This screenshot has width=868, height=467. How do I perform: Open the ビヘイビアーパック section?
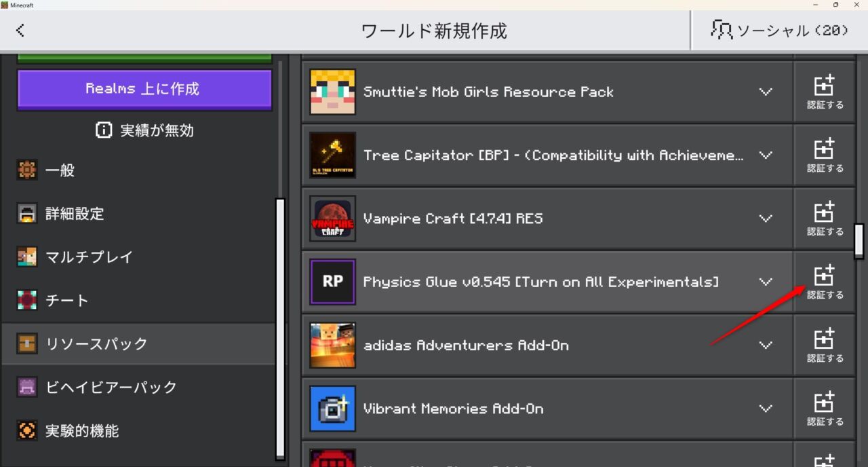pyautogui.click(x=138, y=388)
